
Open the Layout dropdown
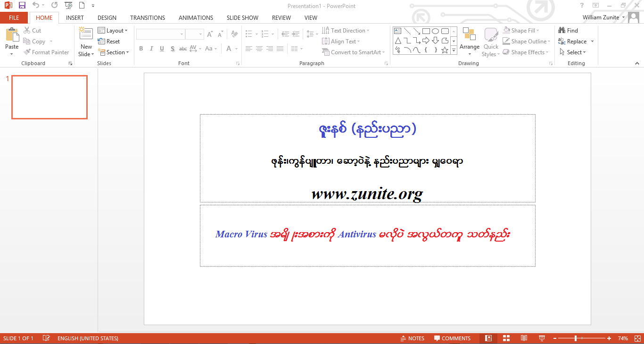click(x=113, y=31)
